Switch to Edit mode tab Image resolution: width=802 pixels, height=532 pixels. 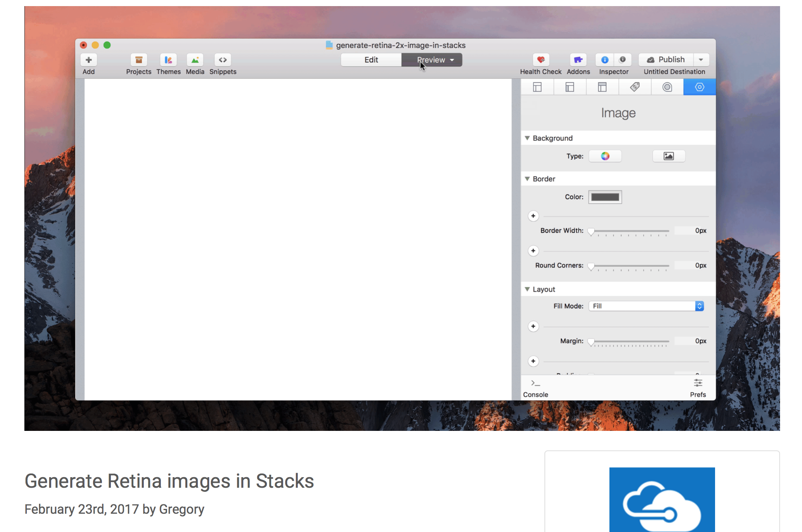pyautogui.click(x=371, y=60)
